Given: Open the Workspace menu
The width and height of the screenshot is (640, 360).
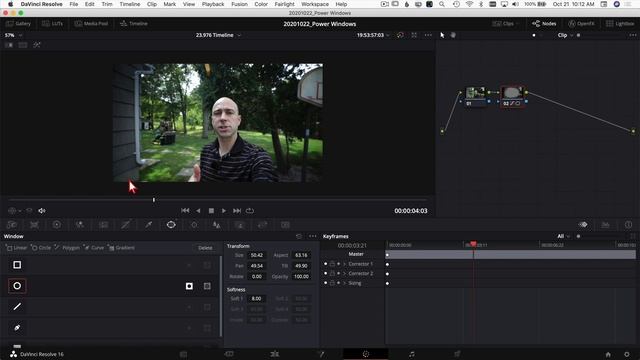Looking at the screenshot, I should coord(315,4).
